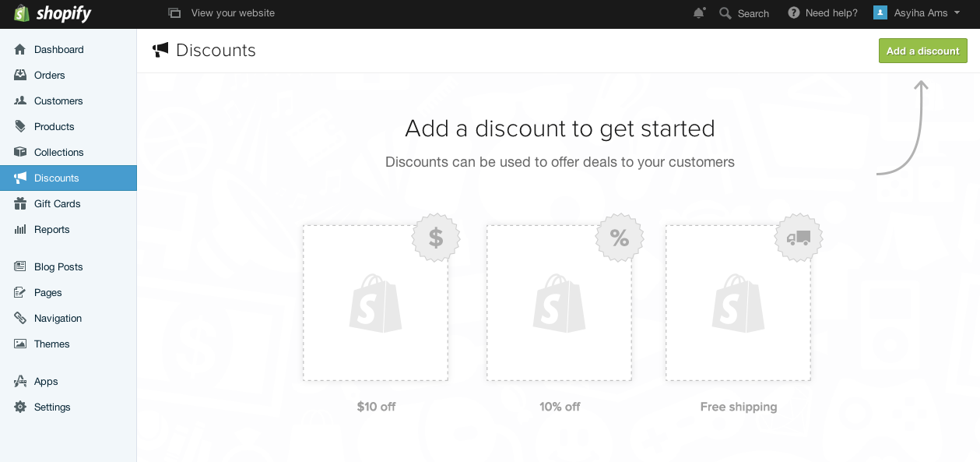980x462 pixels.
Task: Select Collections in the sidebar
Action: [x=58, y=153]
